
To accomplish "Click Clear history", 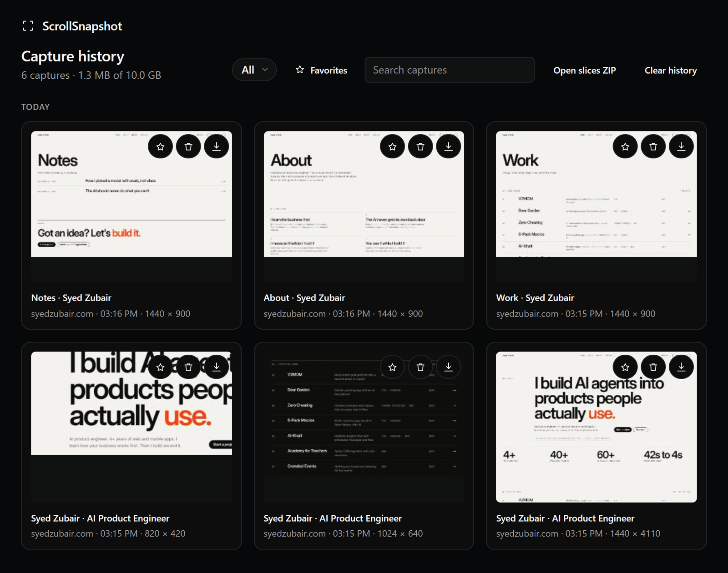I will coord(671,70).
